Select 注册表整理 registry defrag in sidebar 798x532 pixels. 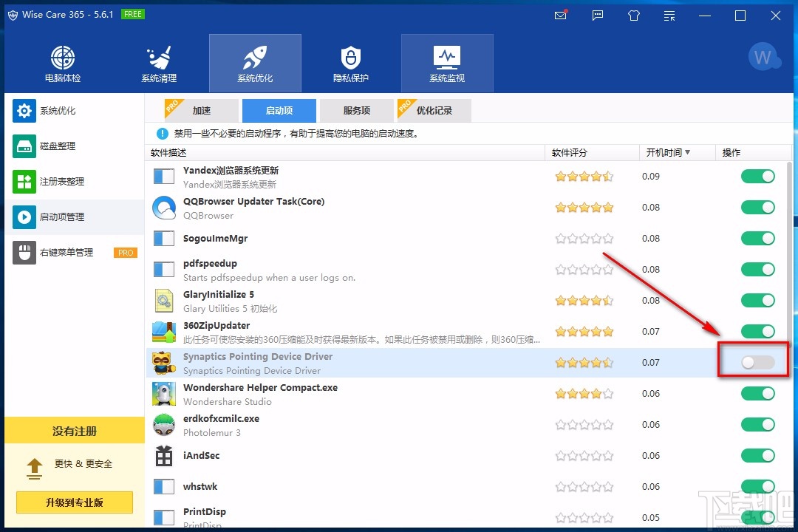(x=75, y=182)
